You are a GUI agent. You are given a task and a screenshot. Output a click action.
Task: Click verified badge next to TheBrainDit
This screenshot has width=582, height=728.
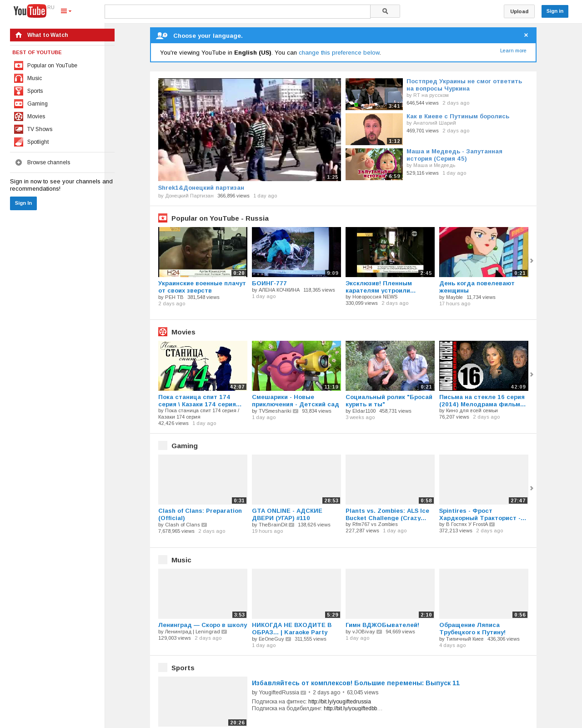pyautogui.click(x=291, y=525)
